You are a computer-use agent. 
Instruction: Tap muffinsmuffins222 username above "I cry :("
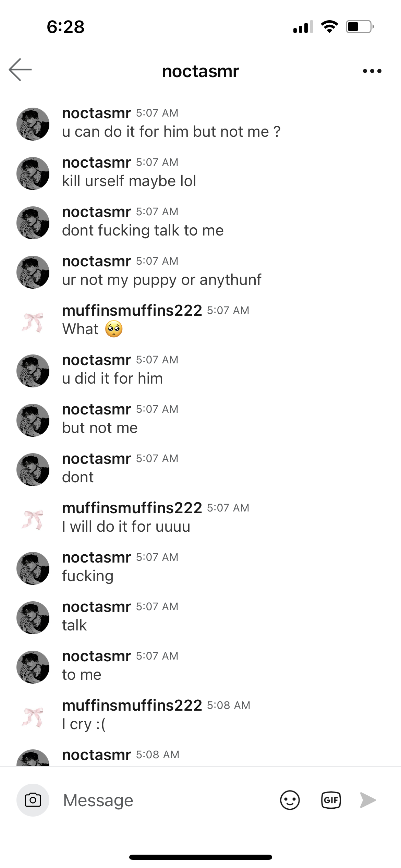(x=132, y=706)
